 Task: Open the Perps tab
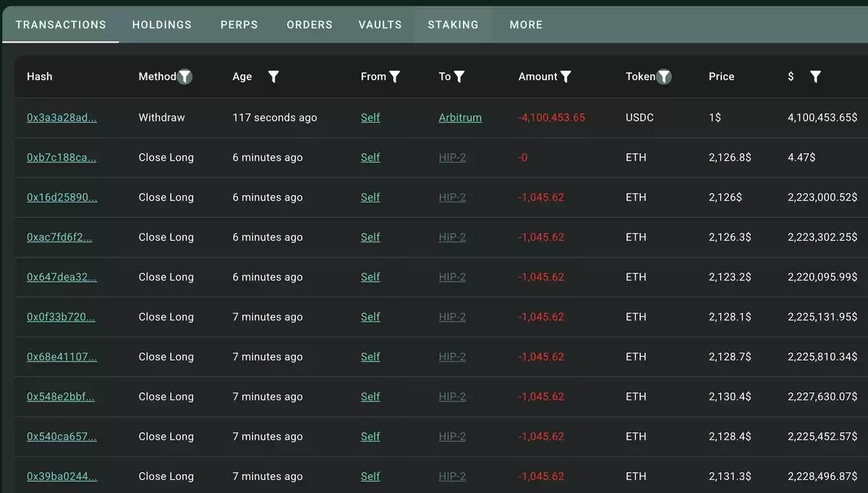pyautogui.click(x=239, y=25)
